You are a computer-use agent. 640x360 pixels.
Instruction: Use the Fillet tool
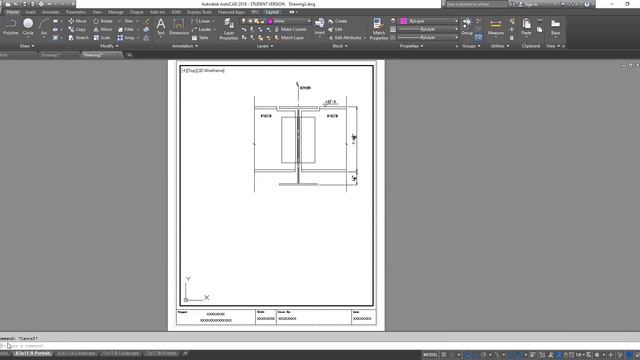tap(126, 29)
